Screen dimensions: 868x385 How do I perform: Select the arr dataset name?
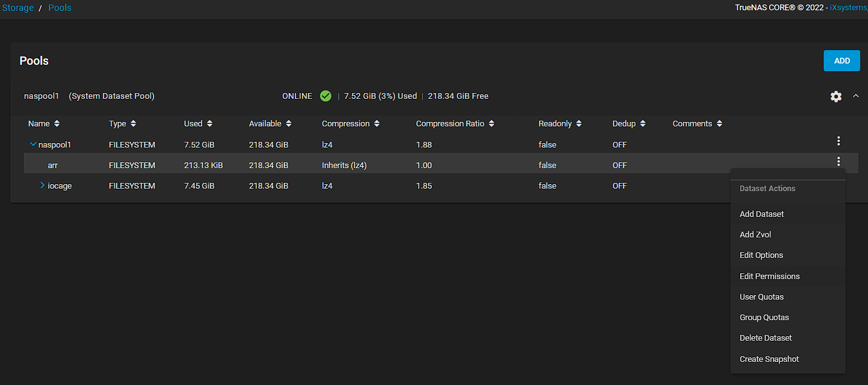[53, 166]
